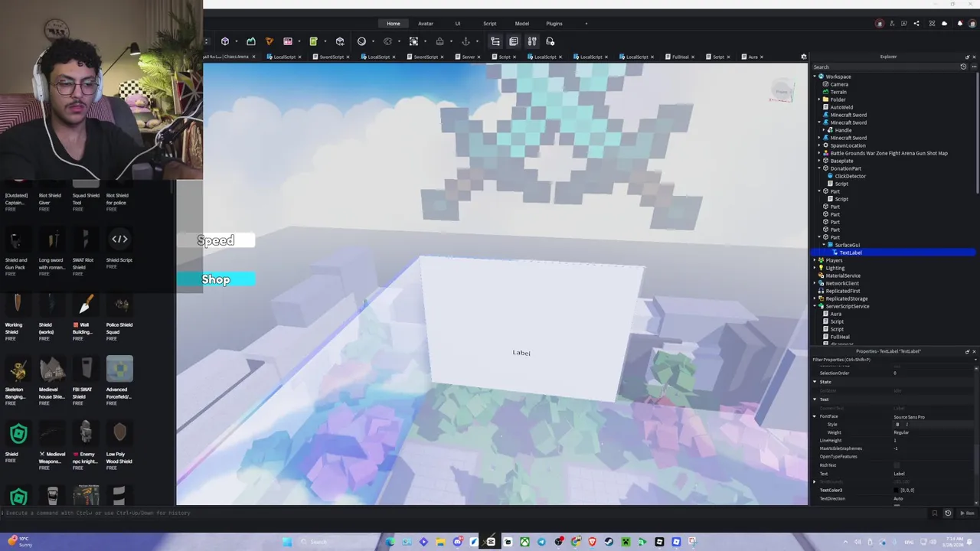The width and height of the screenshot is (980, 551).
Task: Click the Lock padlock toolbar icon
Action: click(x=439, y=41)
